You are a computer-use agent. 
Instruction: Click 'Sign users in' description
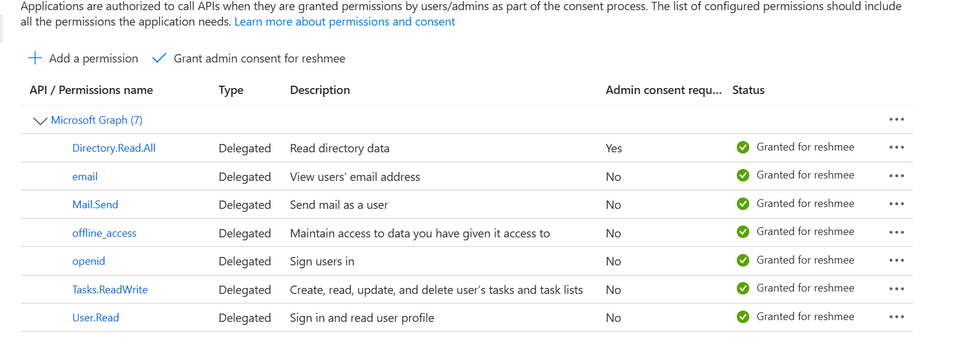322,261
